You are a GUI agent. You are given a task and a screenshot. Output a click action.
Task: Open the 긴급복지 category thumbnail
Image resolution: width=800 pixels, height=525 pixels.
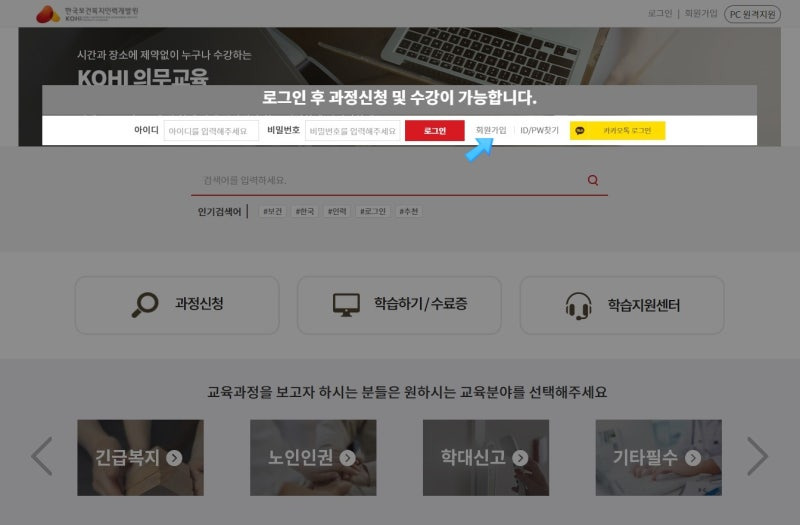coord(140,458)
